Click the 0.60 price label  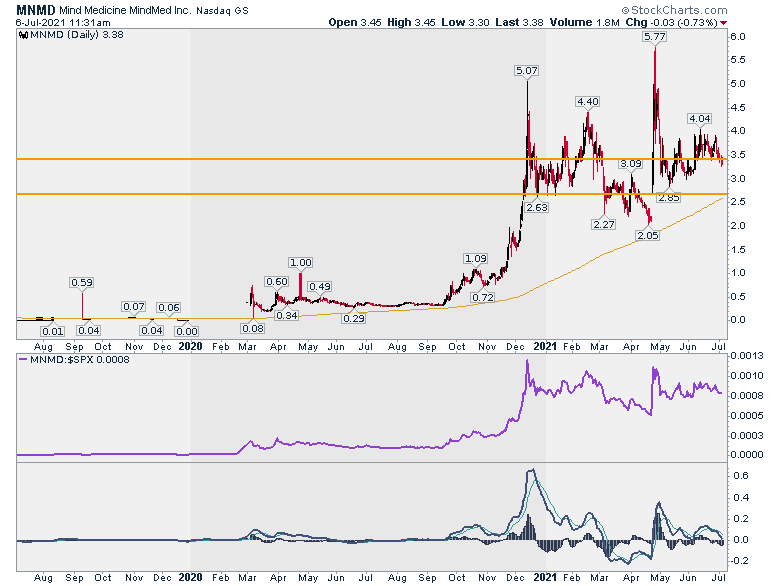(x=277, y=282)
